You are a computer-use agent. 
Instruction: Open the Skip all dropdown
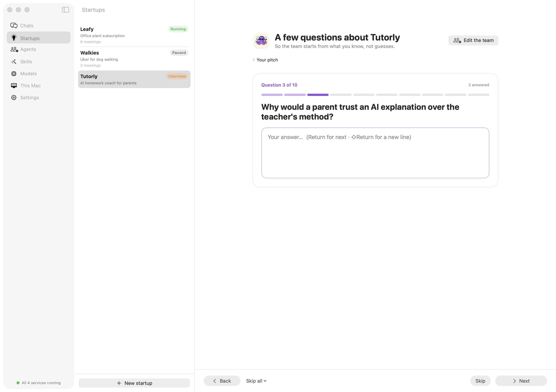pyautogui.click(x=256, y=381)
